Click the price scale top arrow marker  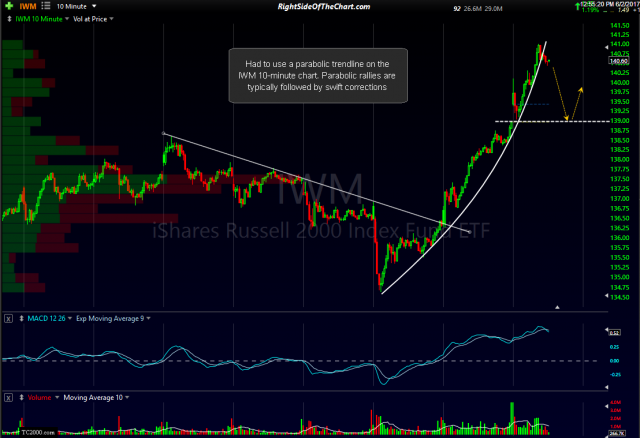(x=606, y=47)
